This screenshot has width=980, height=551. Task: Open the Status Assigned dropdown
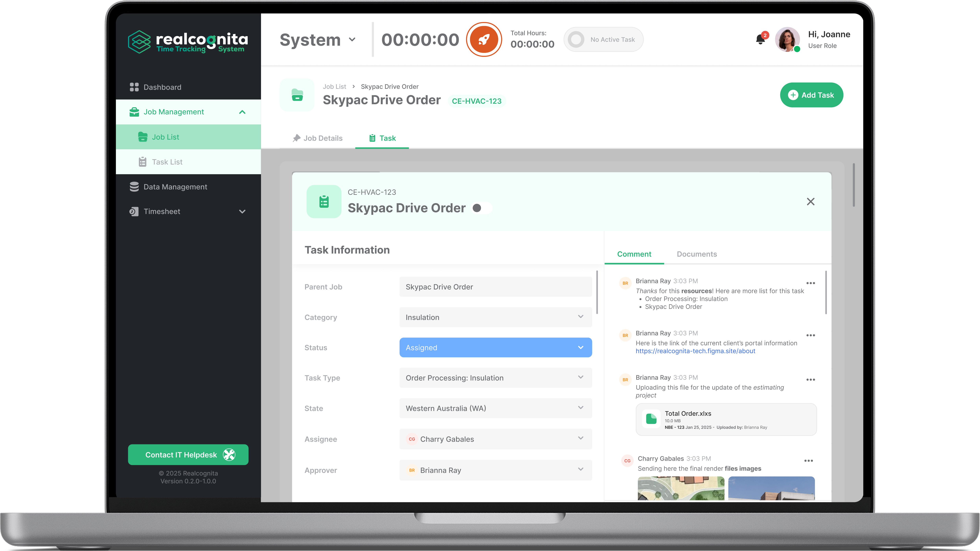(496, 347)
